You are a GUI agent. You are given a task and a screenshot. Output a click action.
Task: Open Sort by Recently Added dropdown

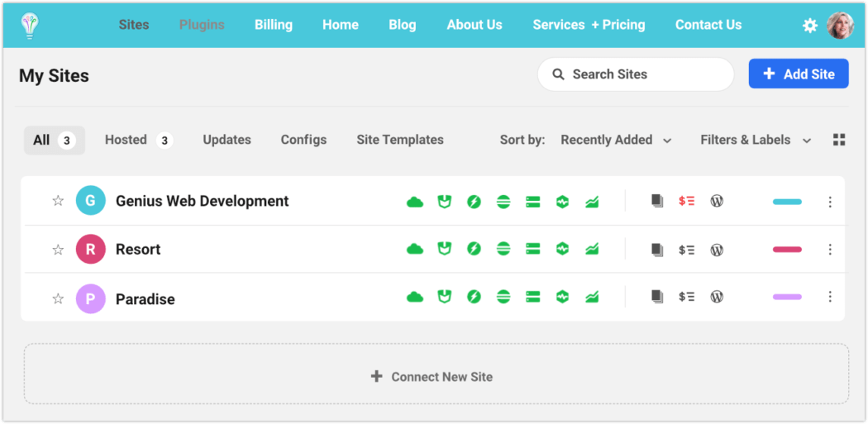point(616,140)
